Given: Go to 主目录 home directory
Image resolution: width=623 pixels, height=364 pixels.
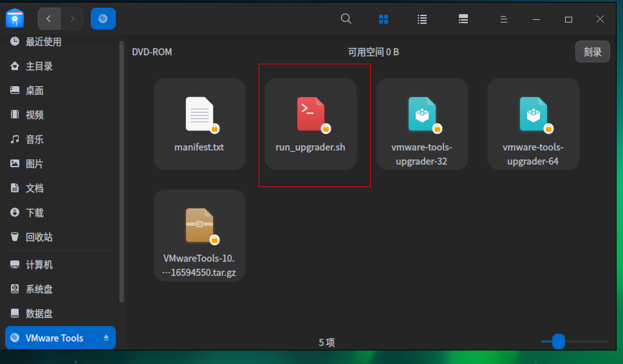Looking at the screenshot, I should (39, 66).
